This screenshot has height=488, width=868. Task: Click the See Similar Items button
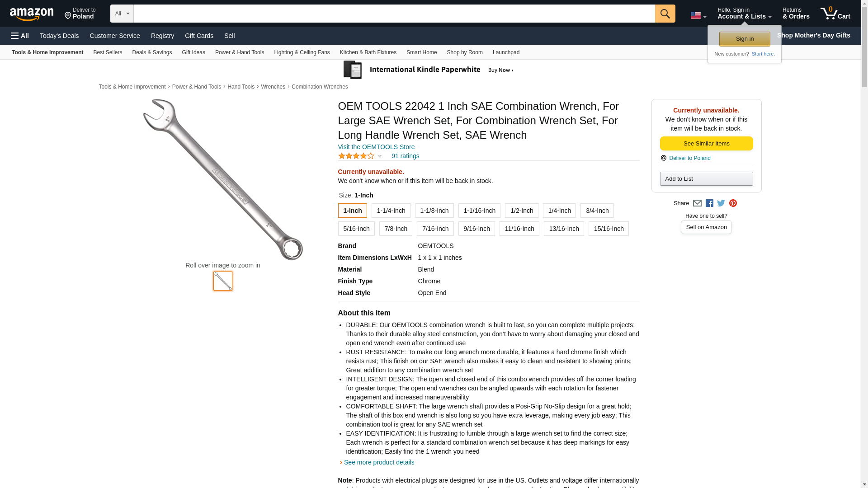[706, 144]
